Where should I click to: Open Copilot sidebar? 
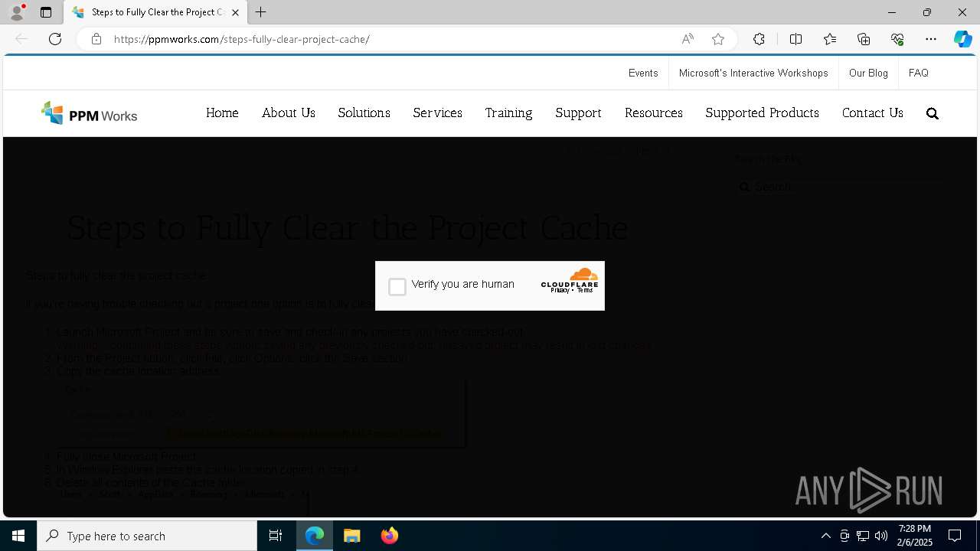tap(962, 39)
